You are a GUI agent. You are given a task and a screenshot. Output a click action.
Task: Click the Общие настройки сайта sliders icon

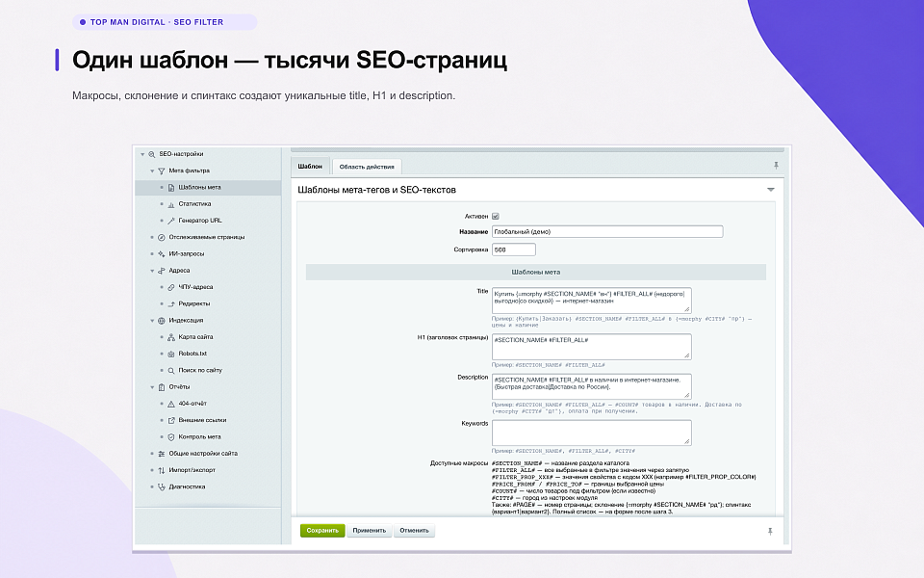point(161,454)
